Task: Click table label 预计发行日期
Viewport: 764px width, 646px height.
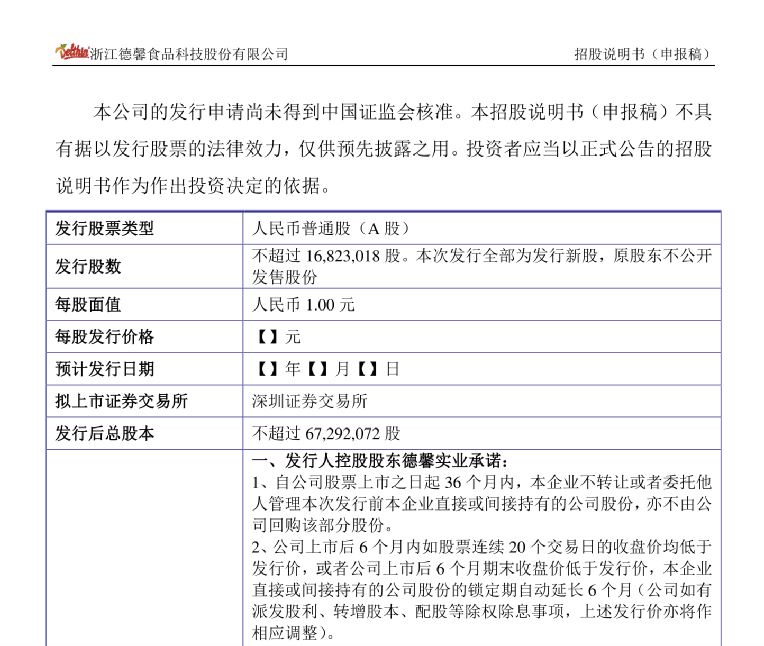Action: [x=104, y=369]
